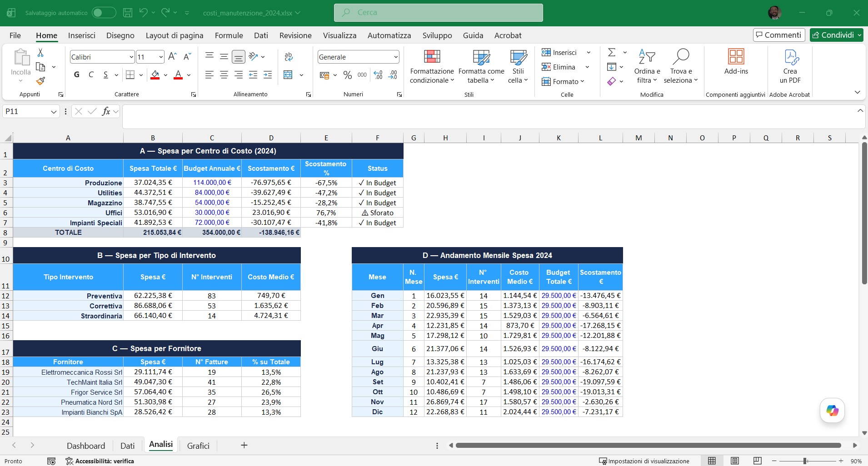Increase font size with the larger A icon

[x=172, y=56]
